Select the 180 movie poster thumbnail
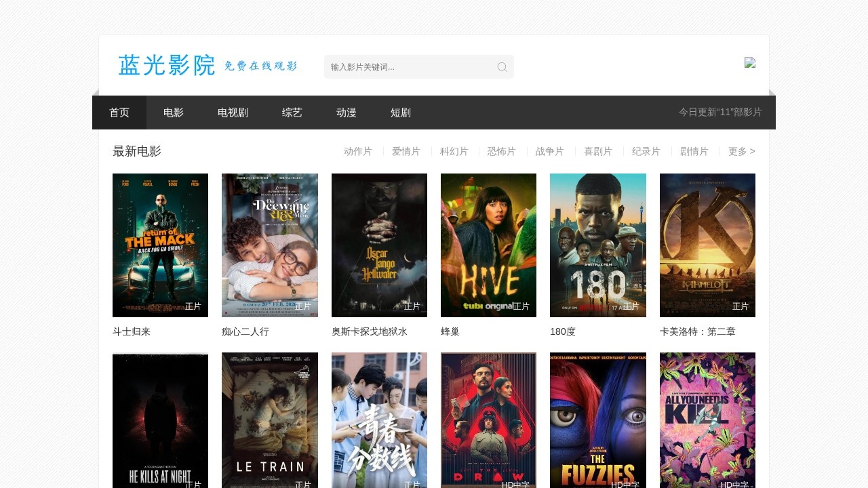Image resolution: width=868 pixels, height=488 pixels. (x=597, y=245)
